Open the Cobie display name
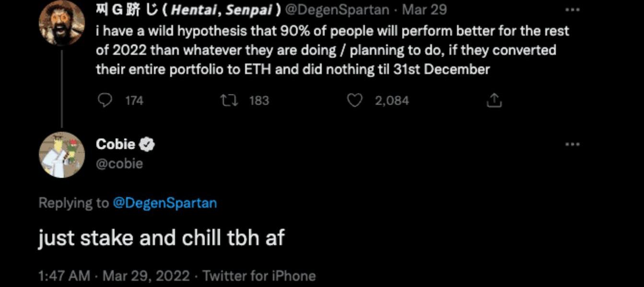This screenshot has height=287, width=644. click(116, 144)
